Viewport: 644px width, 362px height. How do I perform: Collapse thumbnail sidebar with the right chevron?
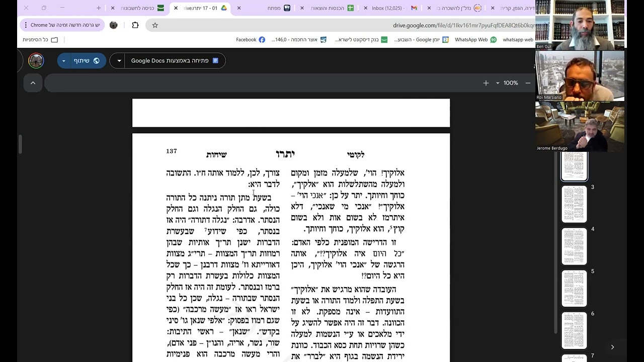612,347
